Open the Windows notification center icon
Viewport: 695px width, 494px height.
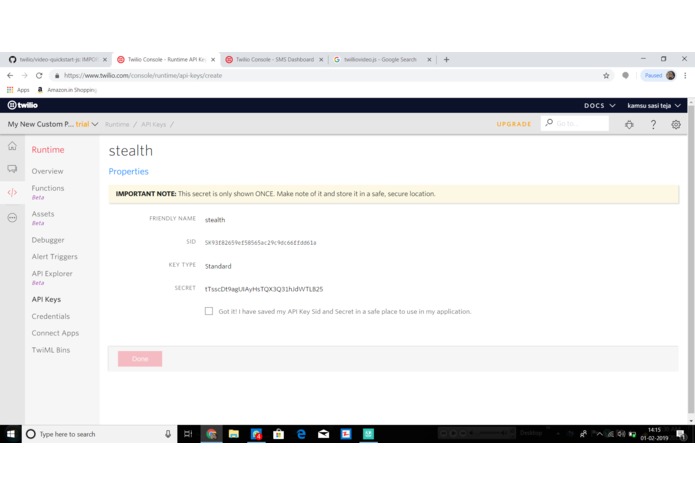(x=681, y=434)
